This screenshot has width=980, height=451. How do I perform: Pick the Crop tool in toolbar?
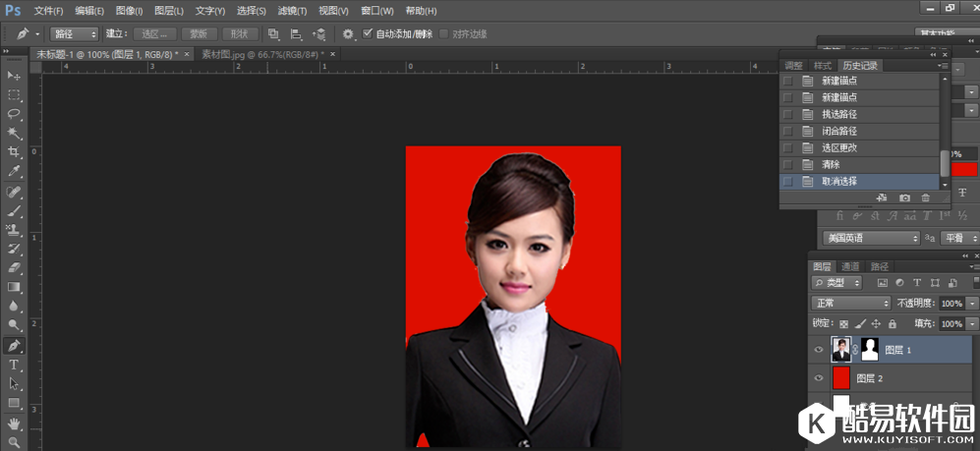click(14, 152)
